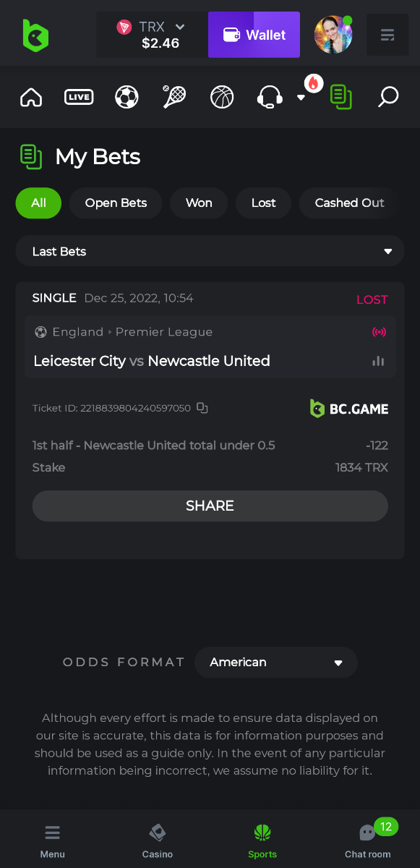This screenshot has height=868, width=420.
Task: Open the search magnifier icon
Action: click(388, 97)
